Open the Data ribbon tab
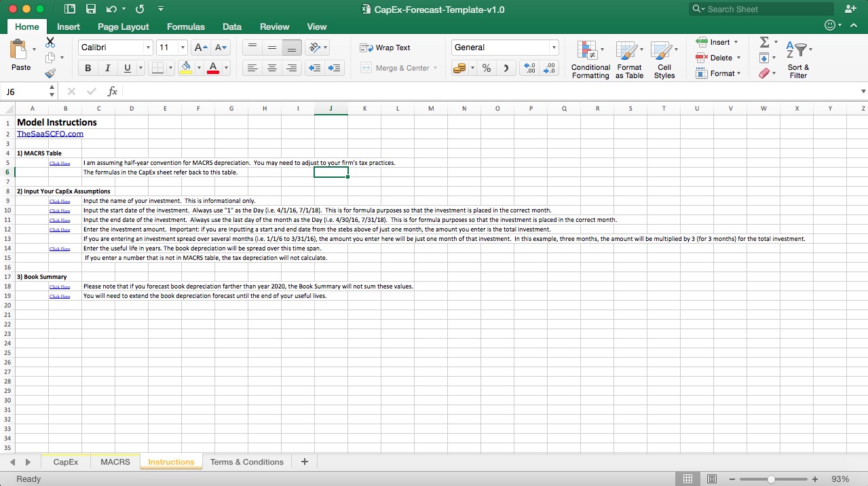 pyautogui.click(x=232, y=26)
